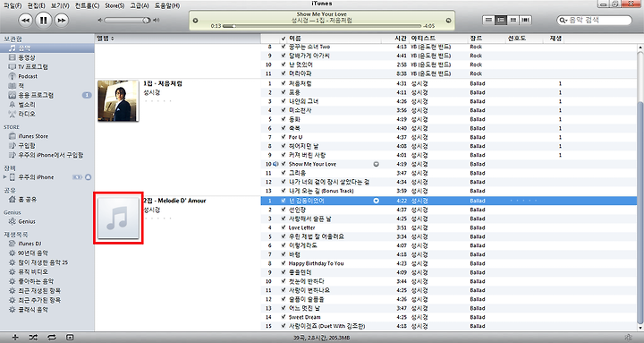Click the iPhone eject icon
644x343 pixels.
(88, 177)
